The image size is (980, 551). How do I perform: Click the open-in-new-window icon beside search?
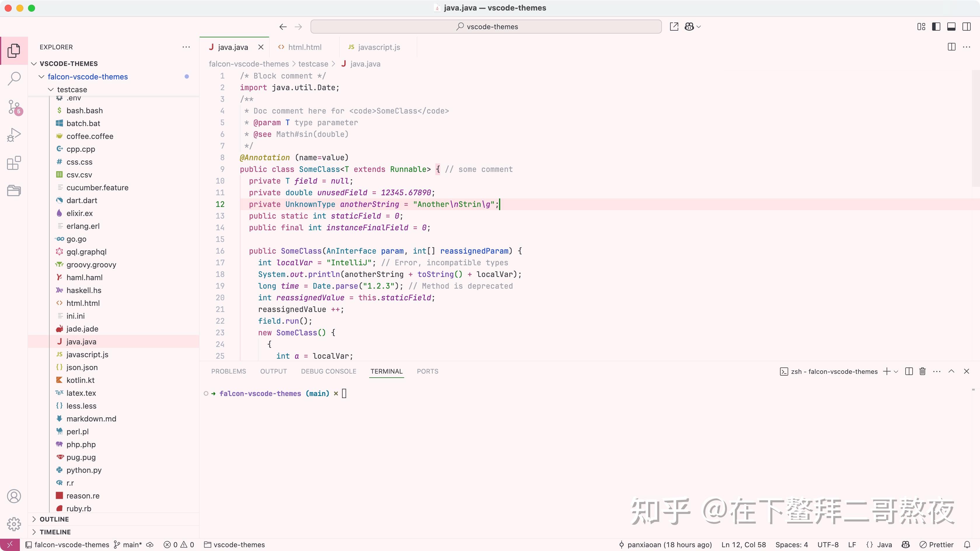coord(674,27)
